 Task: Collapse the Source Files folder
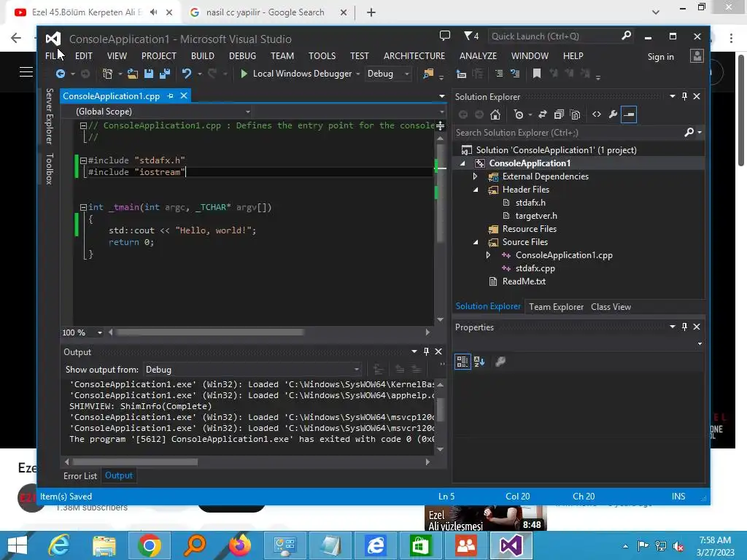(x=475, y=242)
